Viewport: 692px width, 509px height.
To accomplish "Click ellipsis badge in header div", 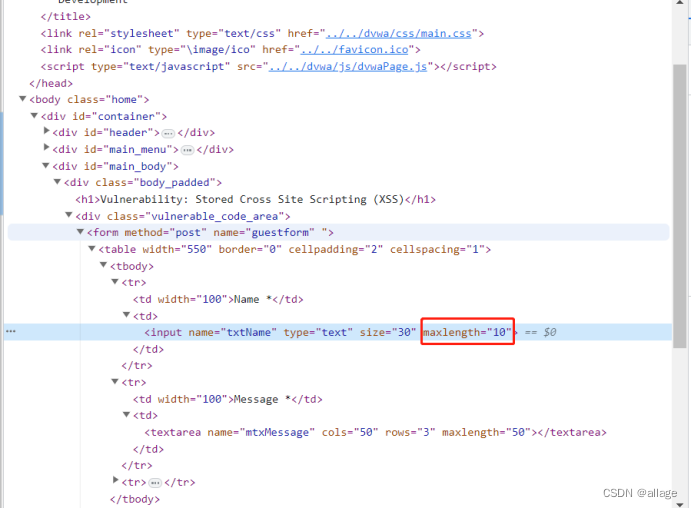I will [x=168, y=133].
